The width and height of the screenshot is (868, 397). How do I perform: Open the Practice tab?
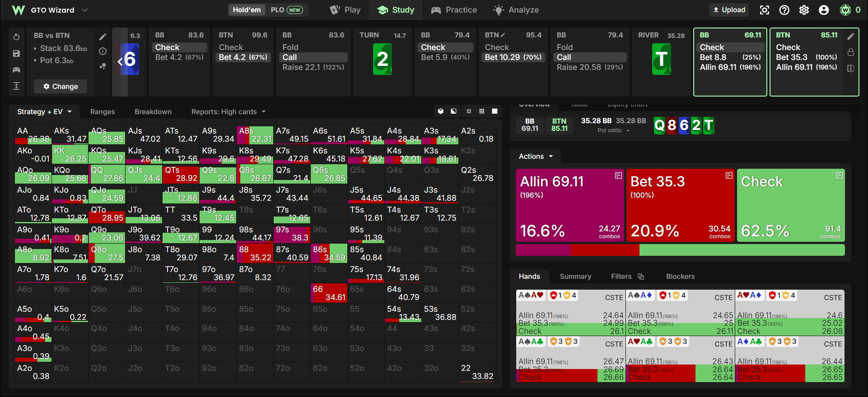click(454, 10)
